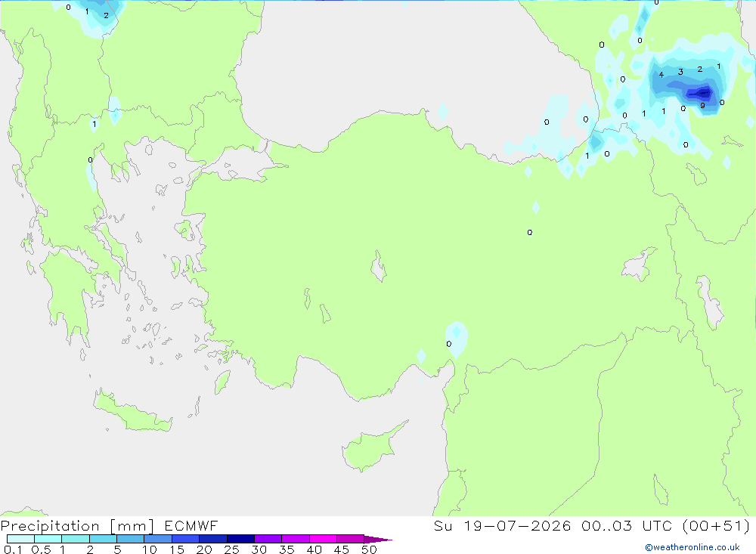
Task: Select the 0.5–1 mm legend color box
Action: (x=48, y=539)
